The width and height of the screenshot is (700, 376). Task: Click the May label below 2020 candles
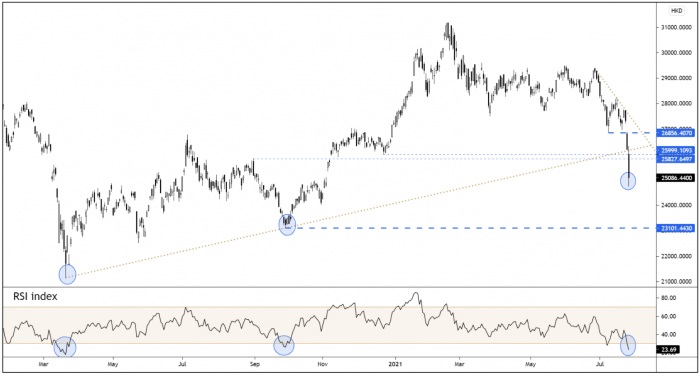(x=113, y=364)
